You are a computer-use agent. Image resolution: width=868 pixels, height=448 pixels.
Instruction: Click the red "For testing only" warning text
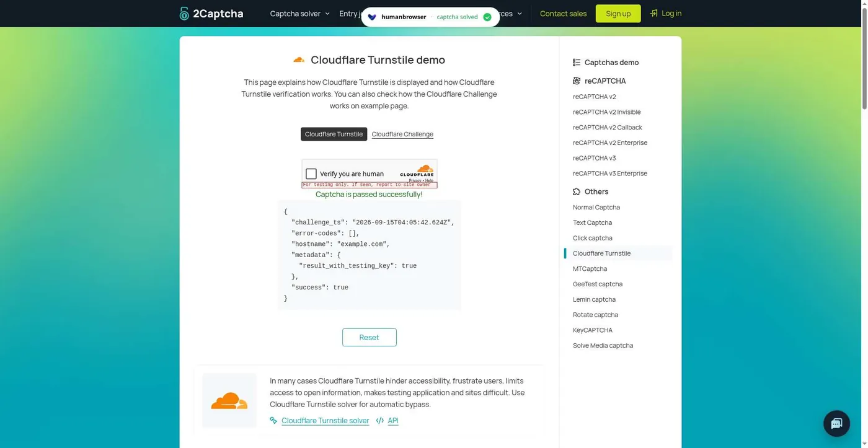pyautogui.click(x=366, y=185)
